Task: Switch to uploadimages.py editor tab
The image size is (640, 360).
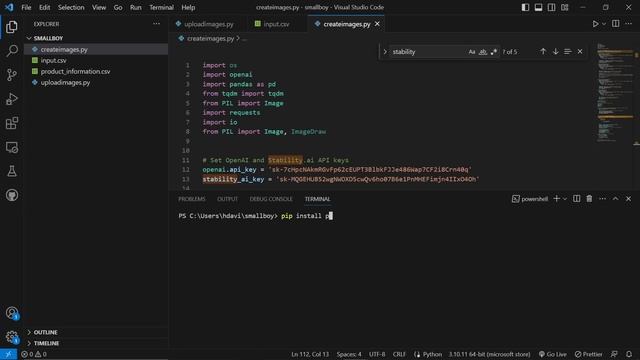Action: click(x=208, y=24)
